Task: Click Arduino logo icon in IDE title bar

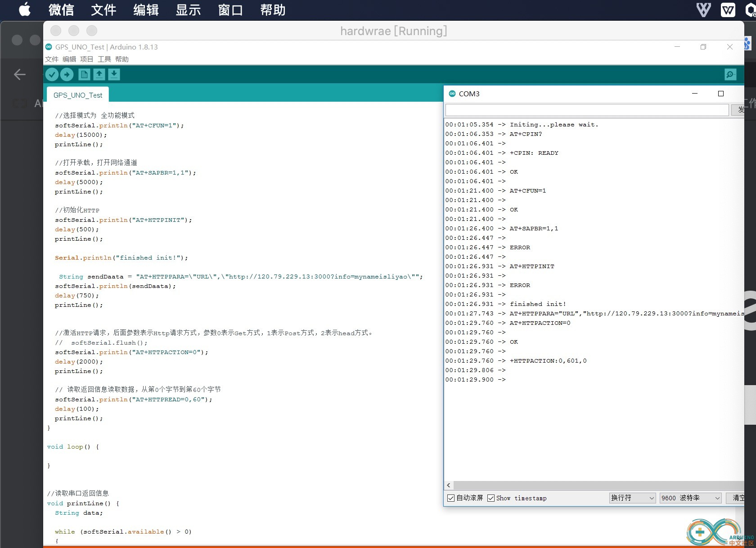Action: point(49,47)
